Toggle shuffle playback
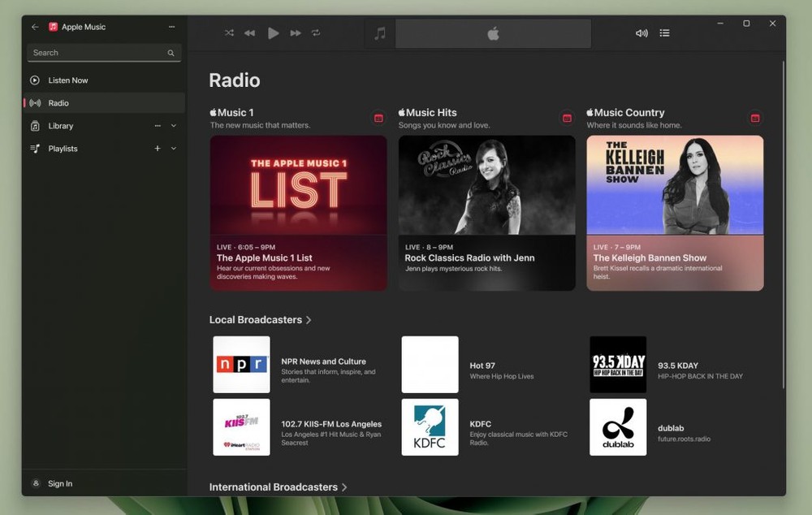This screenshot has width=812, height=515. point(229,33)
